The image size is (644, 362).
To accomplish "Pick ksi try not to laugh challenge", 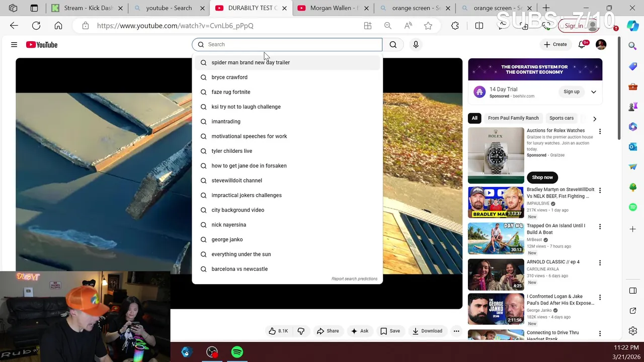I will 287,107.
